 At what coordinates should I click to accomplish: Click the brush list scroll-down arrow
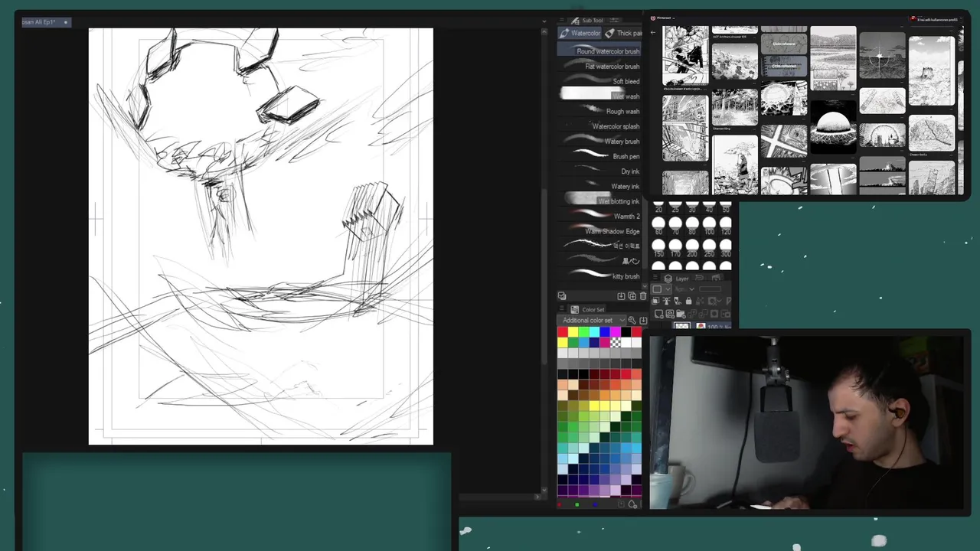[645, 285]
